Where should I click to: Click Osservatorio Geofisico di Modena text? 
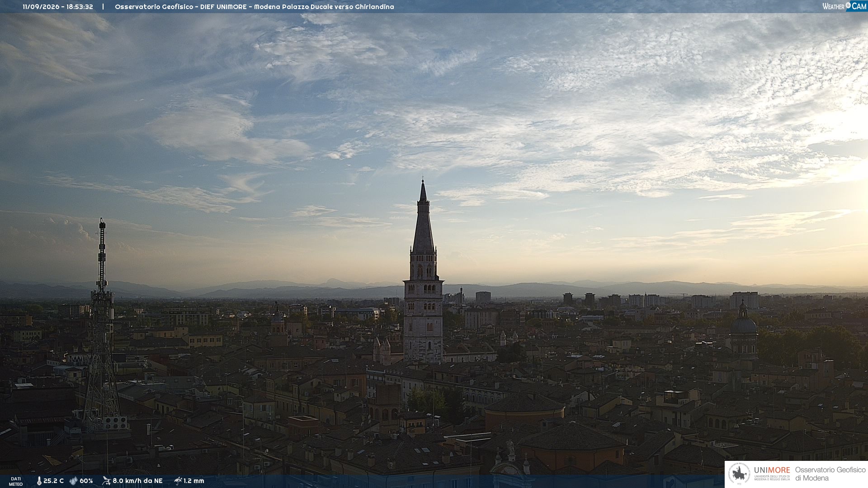pyautogui.click(x=830, y=474)
